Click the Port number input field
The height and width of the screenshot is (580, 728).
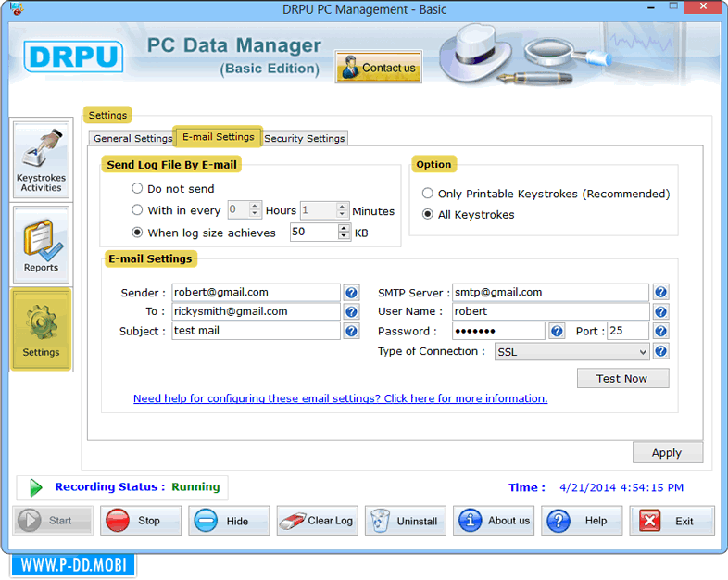click(x=628, y=331)
